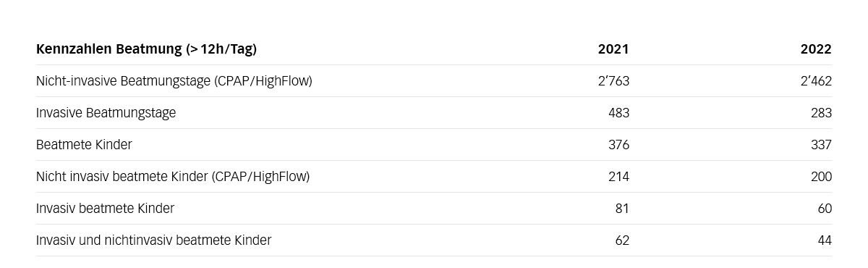
Task: Click the 81 value in 2021 column
Action: 622,209
